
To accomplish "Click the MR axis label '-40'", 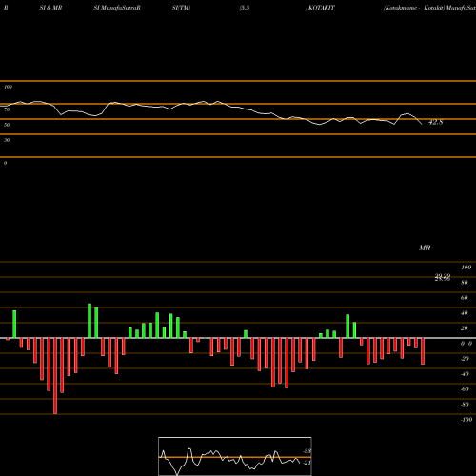I will (x=465, y=374).
